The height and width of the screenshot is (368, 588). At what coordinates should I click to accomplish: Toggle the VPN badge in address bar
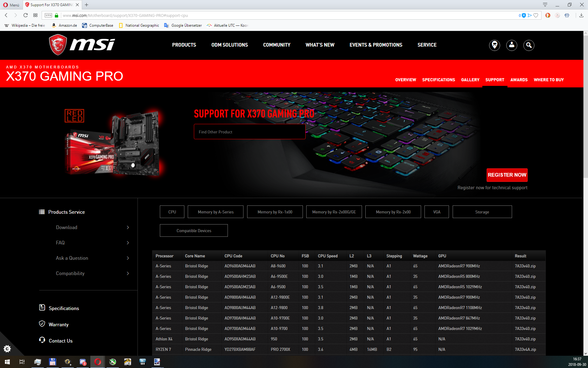tap(48, 15)
